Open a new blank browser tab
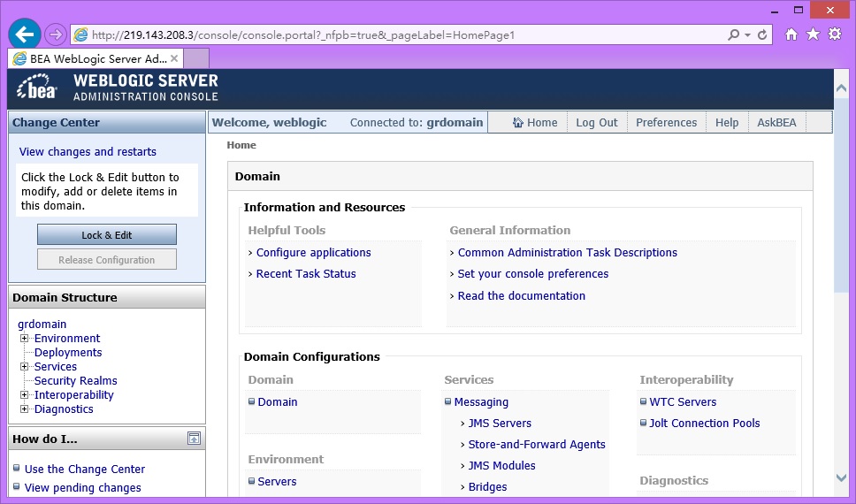856x504 pixels. pyautogui.click(x=196, y=58)
